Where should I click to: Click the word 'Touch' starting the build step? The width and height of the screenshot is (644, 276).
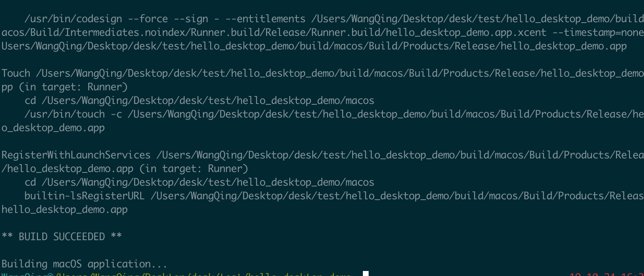point(16,73)
